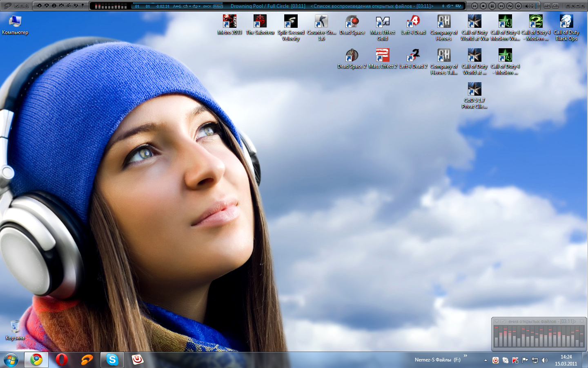Switch to the ДИСК source mode
Image resolution: width=588 pixels, height=368 pixels.
click(x=207, y=6)
